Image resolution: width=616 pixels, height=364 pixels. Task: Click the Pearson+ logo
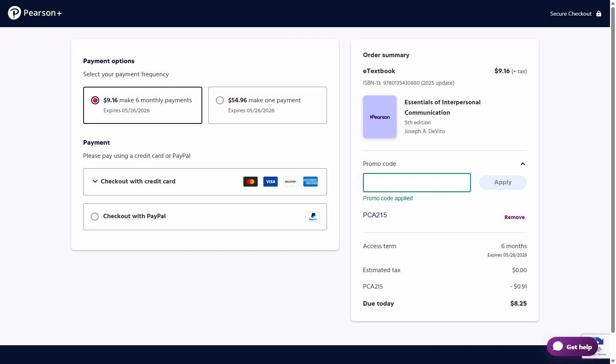(35, 13)
